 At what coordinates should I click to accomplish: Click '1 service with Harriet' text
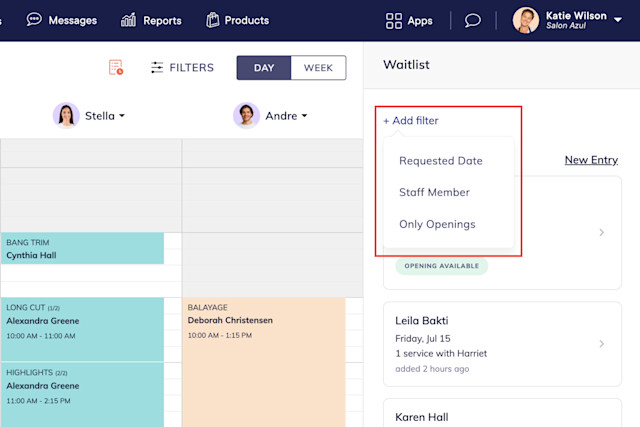click(441, 354)
